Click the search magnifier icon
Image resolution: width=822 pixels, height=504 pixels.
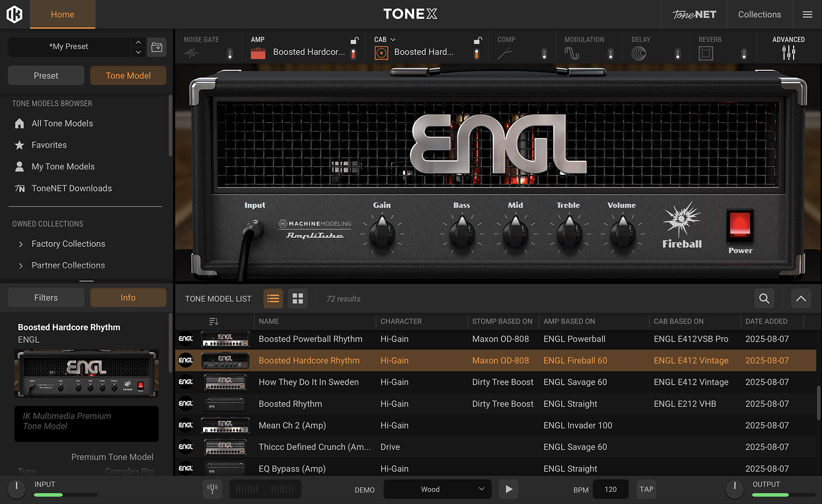pyautogui.click(x=764, y=298)
